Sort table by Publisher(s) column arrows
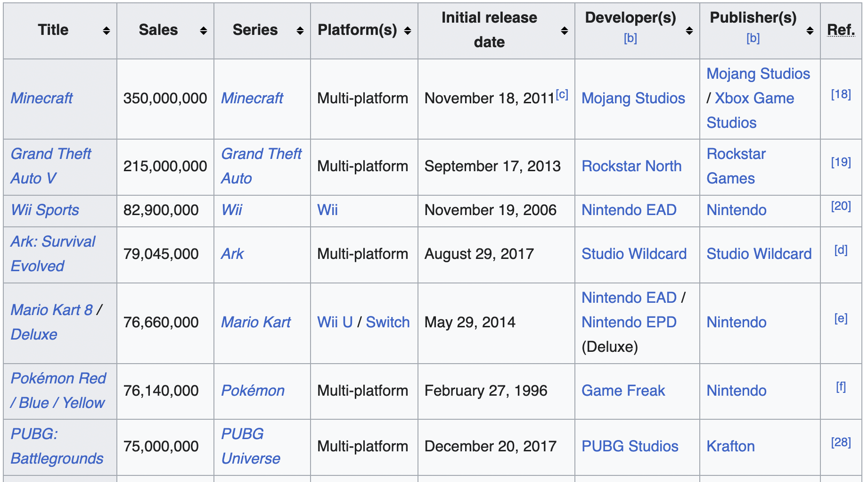Screen dimensions: 868x482 point(810,31)
